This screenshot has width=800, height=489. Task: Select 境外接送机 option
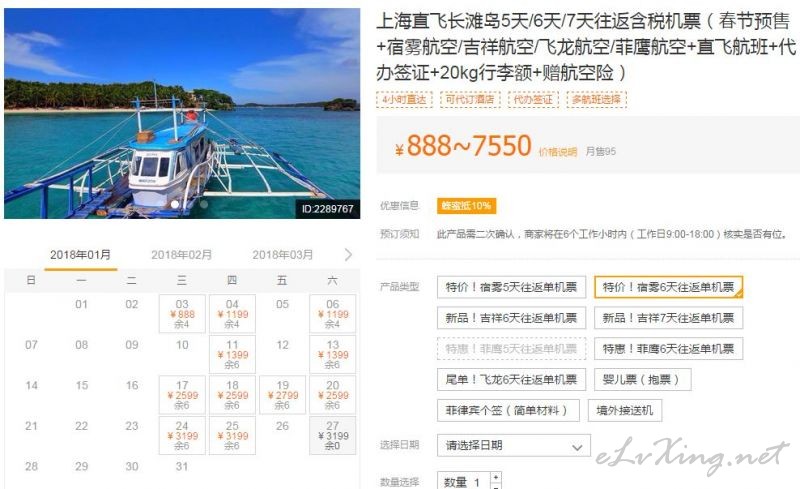click(625, 410)
